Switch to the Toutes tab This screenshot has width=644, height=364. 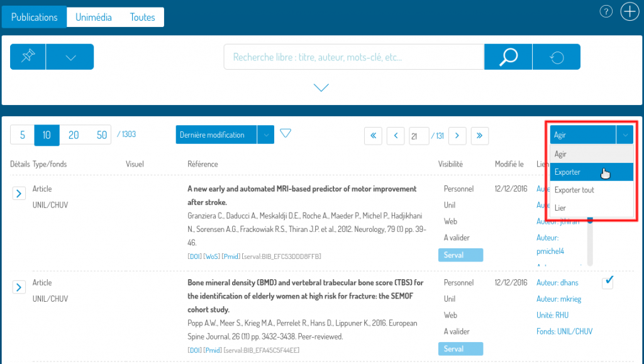coord(143,17)
